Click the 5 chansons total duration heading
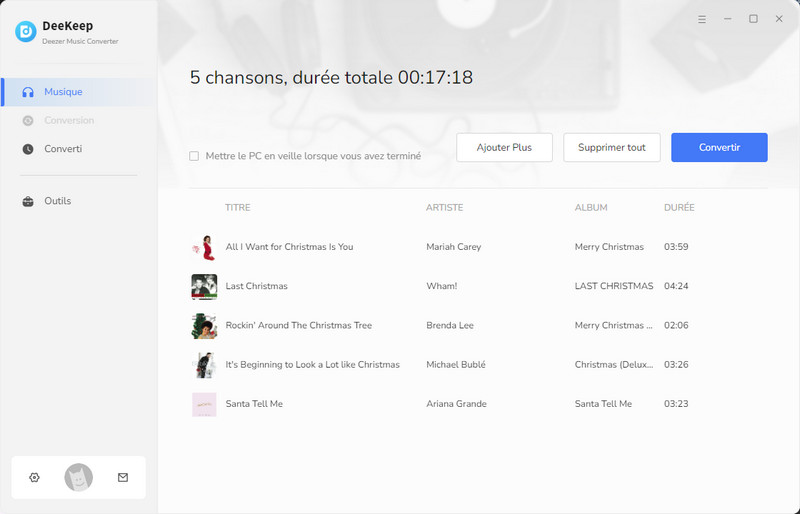Viewport: 800px width, 514px height. pos(331,78)
